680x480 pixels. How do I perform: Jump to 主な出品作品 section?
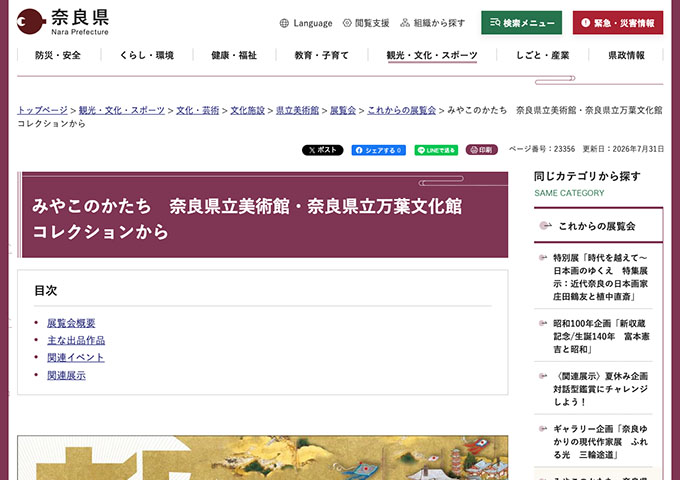(76, 340)
